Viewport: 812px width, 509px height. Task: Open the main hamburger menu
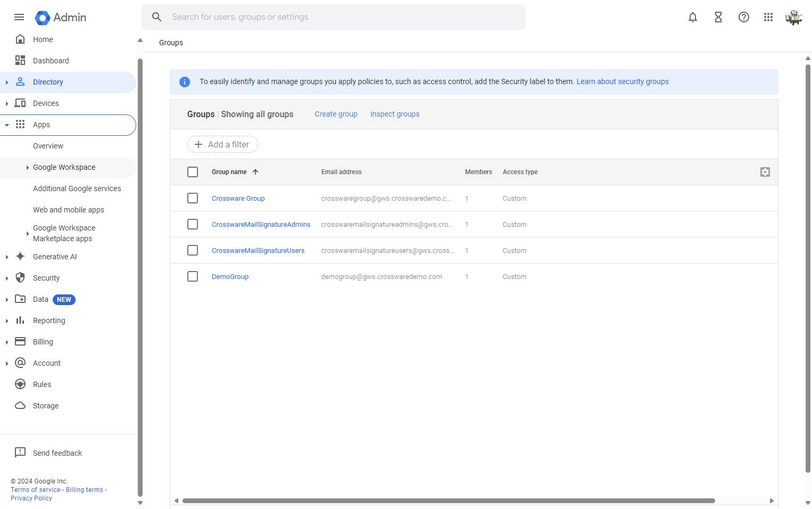19,17
